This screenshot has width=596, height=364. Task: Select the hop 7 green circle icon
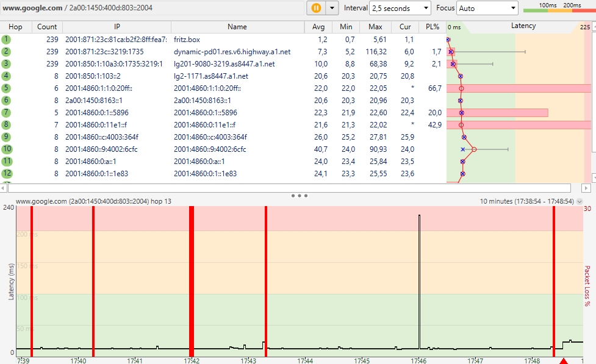tap(6, 112)
